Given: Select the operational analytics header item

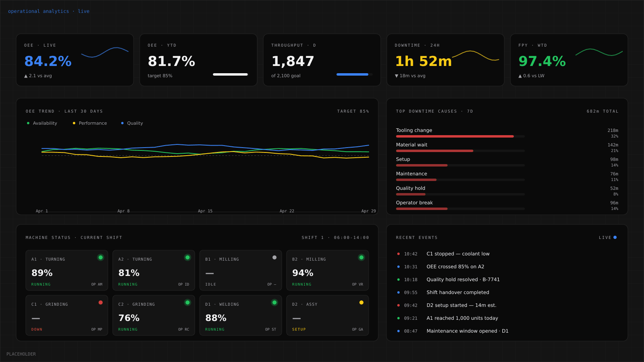Looking at the screenshot, I should point(38,11).
